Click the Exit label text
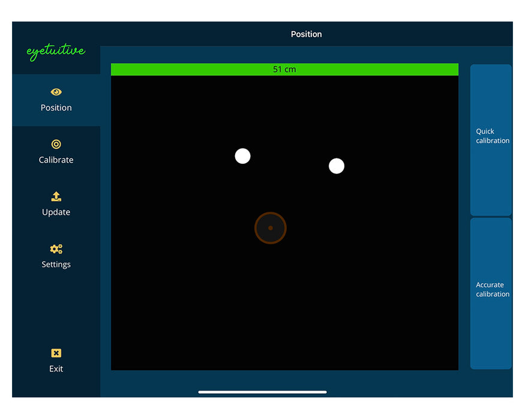This screenshot has width=525, height=420. (56, 369)
